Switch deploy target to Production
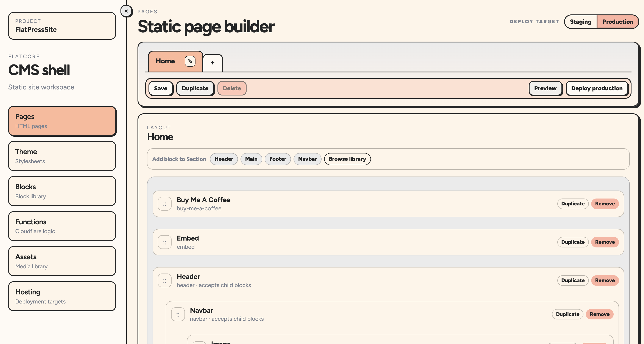This screenshot has width=644, height=344. point(617,22)
